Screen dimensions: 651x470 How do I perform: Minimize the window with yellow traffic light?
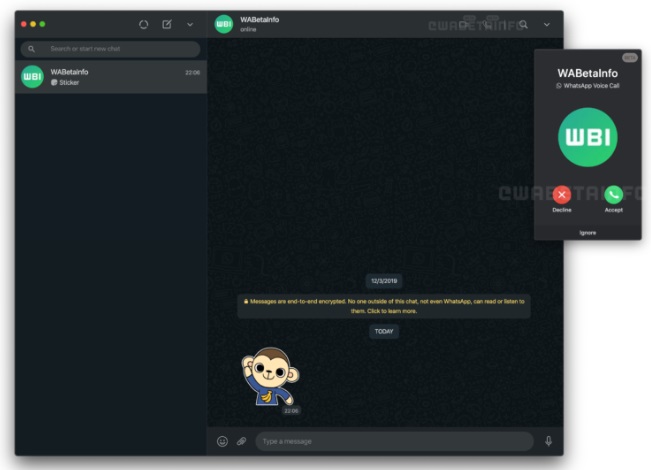33,24
